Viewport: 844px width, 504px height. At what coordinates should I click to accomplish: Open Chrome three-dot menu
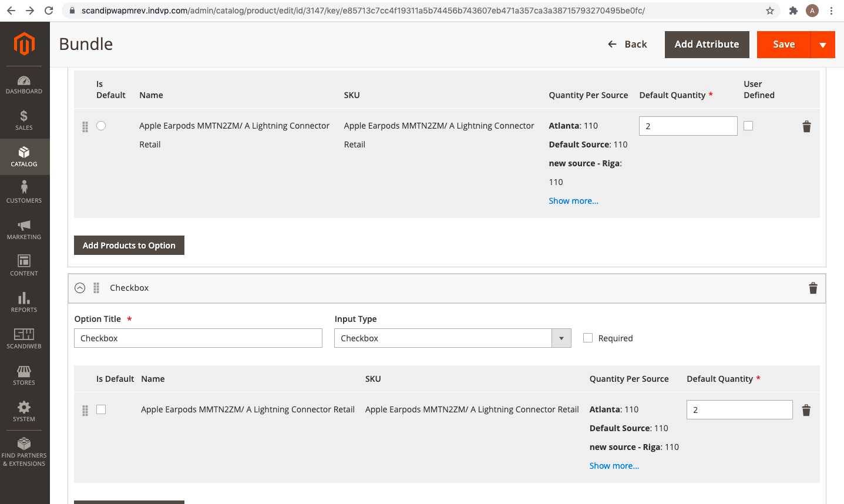832,11
